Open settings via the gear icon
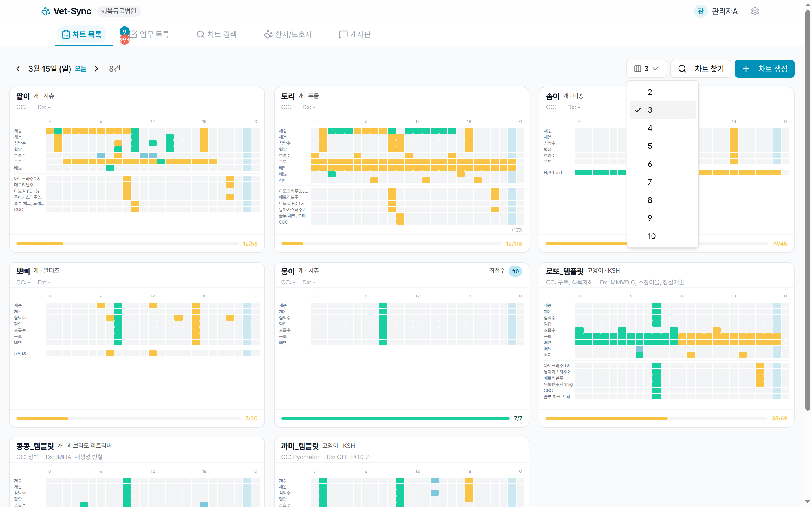The height and width of the screenshot is (507, 812). click(x=754, y=11)
